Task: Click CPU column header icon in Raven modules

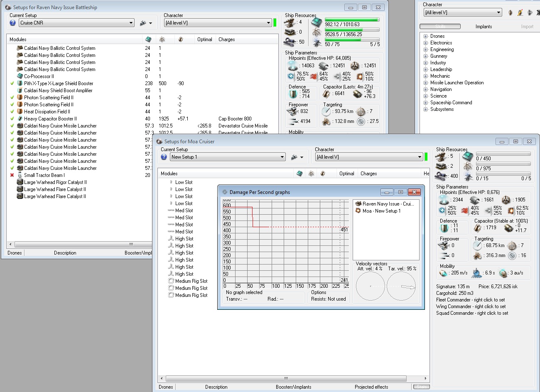Action: 148,39
